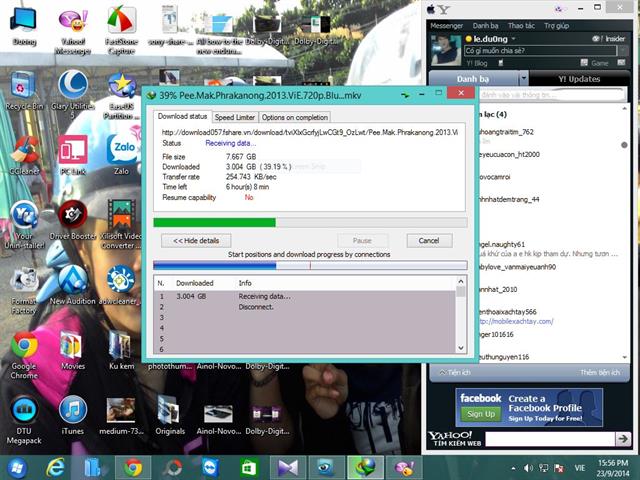Open the Speed Limiter tab

[x=234, y=117]
